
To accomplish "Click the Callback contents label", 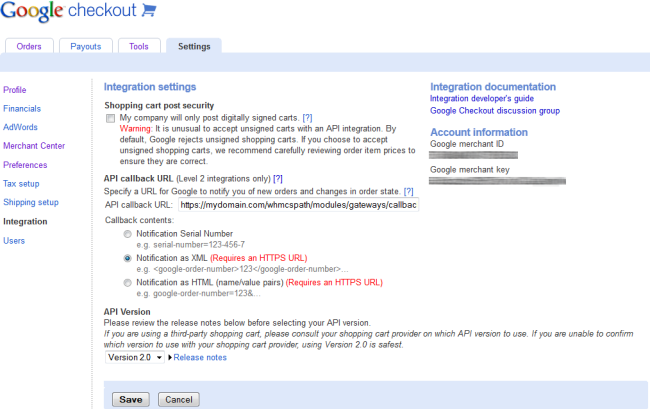I will 139,220.
